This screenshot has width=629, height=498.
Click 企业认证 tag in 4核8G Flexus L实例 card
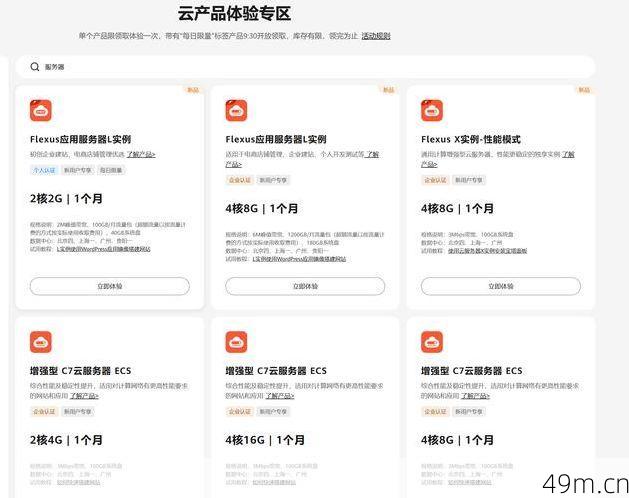click(239, 180)
